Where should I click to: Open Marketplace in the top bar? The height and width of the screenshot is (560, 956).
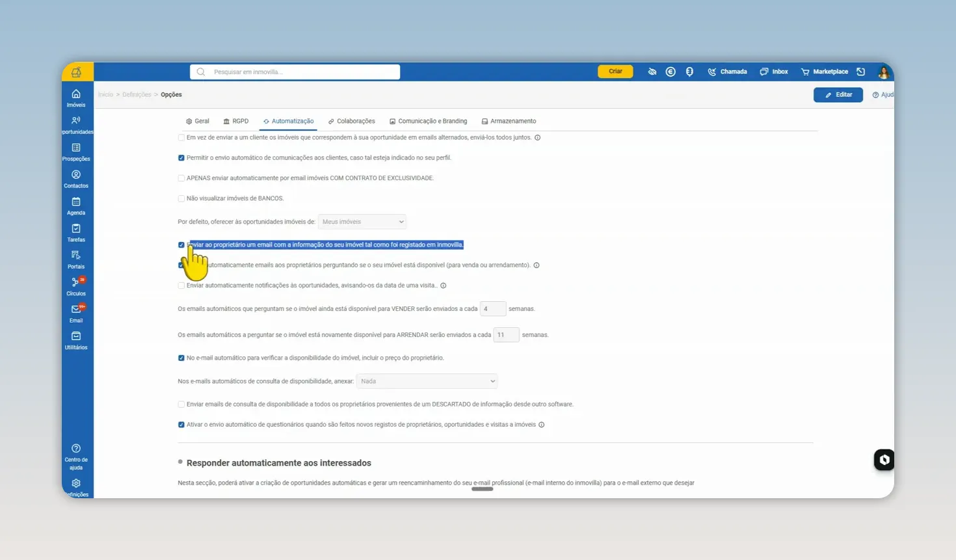825,72
